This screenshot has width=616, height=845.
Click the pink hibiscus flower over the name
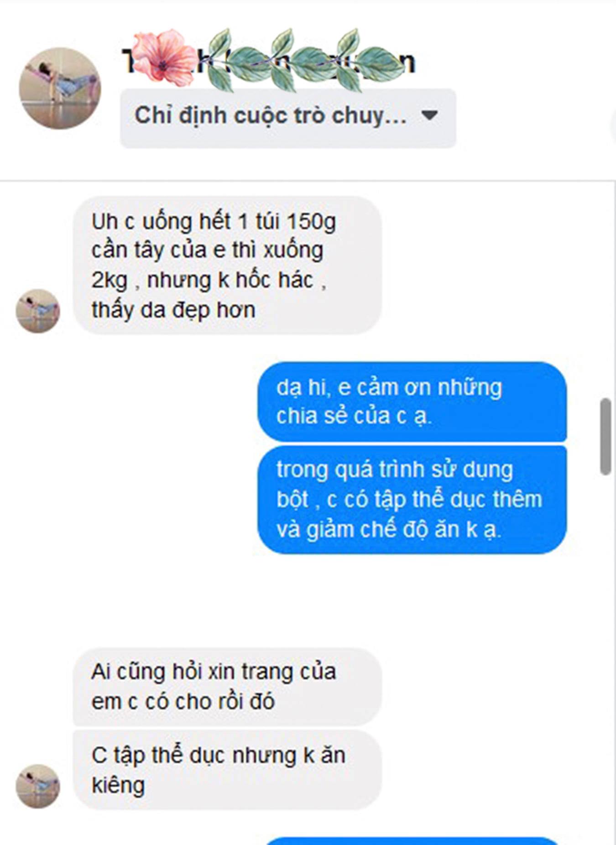pos(164,58)
